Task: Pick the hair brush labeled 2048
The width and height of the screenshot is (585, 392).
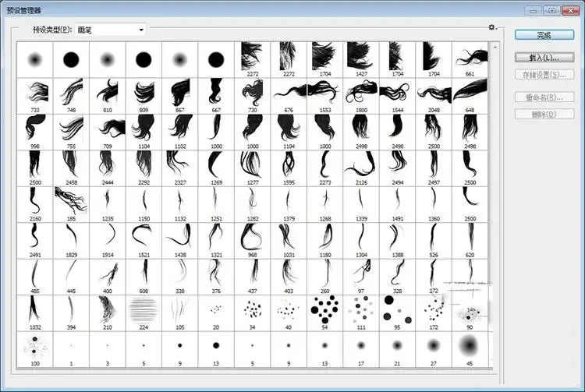Action: pos(434,94)
